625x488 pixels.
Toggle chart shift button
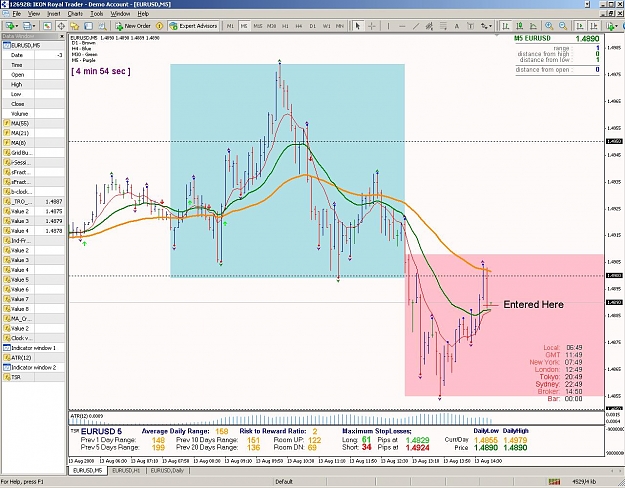594,26
